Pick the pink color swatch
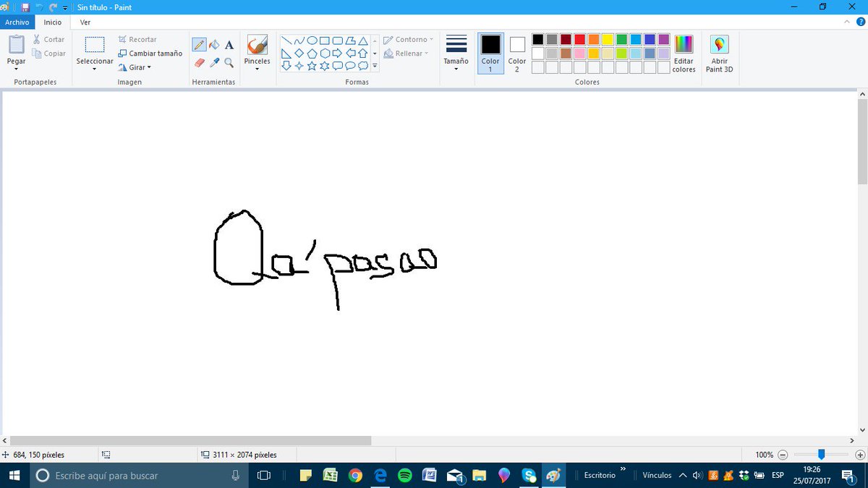This screenshot has height=488, width=868. [x=579, y=53]
